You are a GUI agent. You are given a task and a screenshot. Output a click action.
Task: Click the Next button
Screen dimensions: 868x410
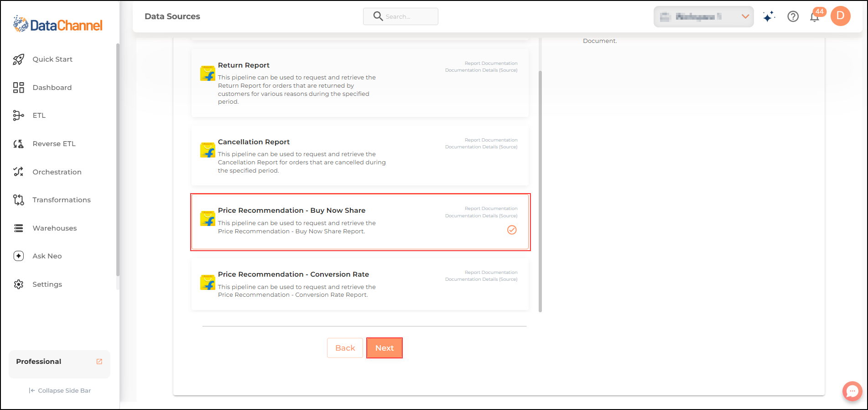pos(385,348)
